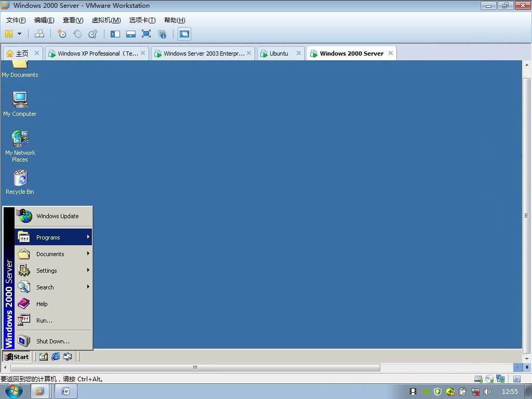Click the film strip tray icon
This screenshot has width=532, height=399.
click(x=413, y=392)
